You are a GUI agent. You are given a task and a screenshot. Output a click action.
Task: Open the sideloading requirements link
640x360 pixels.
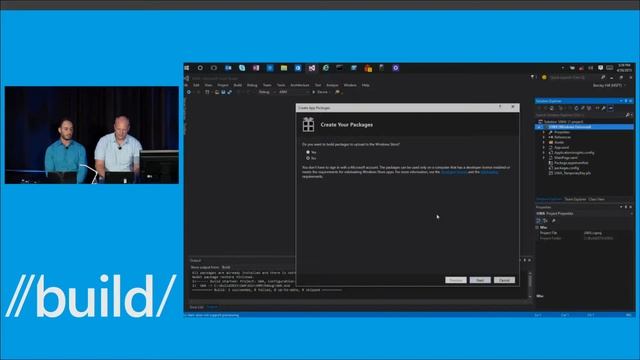[x=489, y=172]
